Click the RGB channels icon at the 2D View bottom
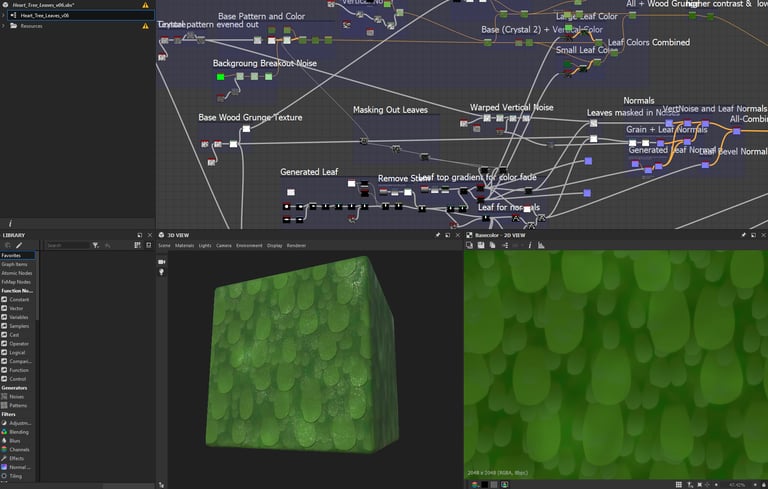Image resolution: width=768 pixels, height=489 pixels. tap(475, 485)
